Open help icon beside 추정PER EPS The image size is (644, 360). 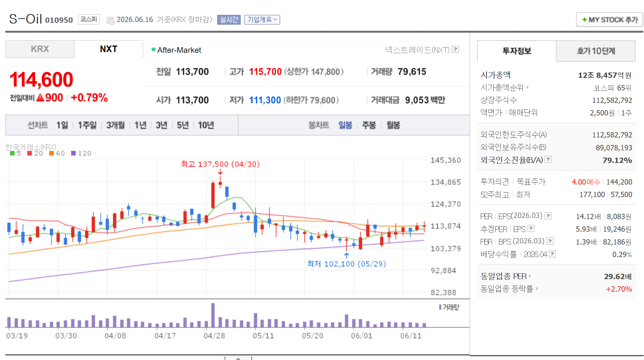point(531,229)
